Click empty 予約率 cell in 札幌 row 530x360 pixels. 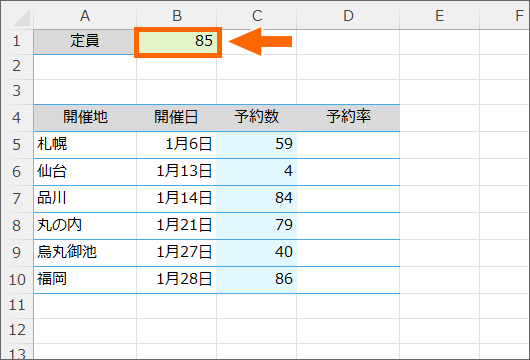348,145
